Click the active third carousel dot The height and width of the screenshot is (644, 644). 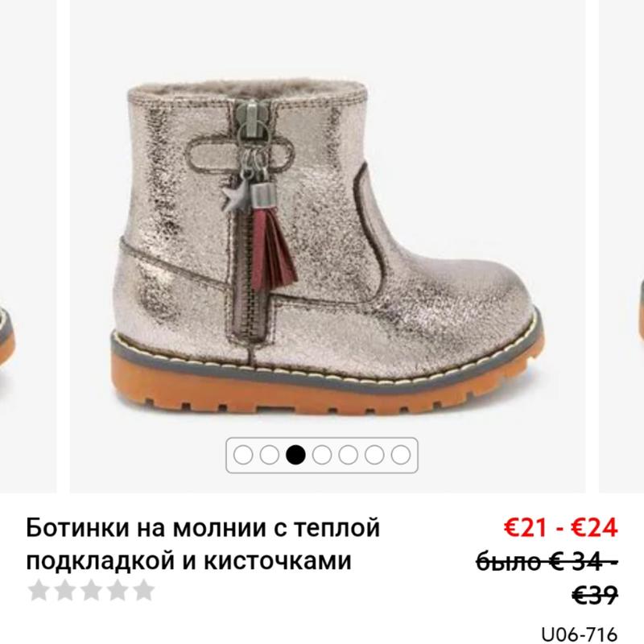295,455
